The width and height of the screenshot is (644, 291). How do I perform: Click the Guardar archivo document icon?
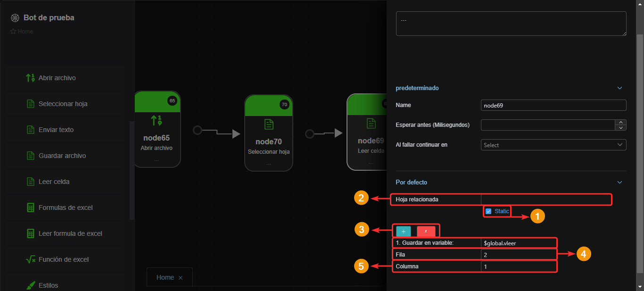pos(31,156)
